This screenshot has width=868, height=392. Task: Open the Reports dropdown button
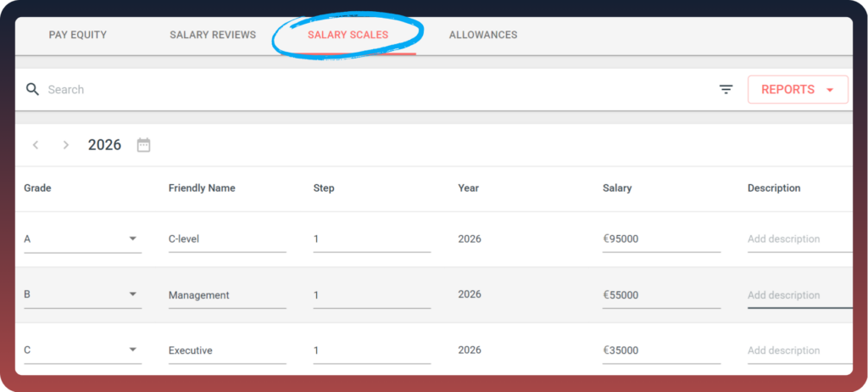pyautogui.click(x=798, y=89)
